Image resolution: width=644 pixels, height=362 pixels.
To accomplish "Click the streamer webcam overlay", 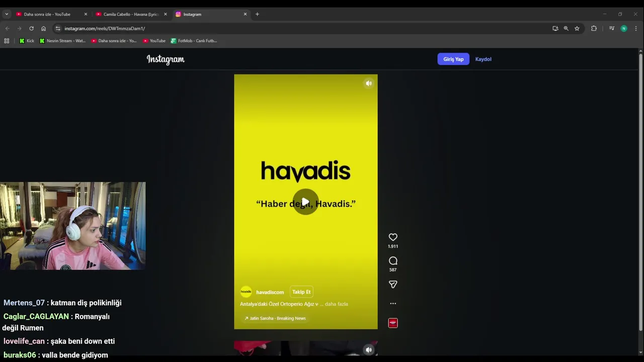I will click(x=73, y=226).
